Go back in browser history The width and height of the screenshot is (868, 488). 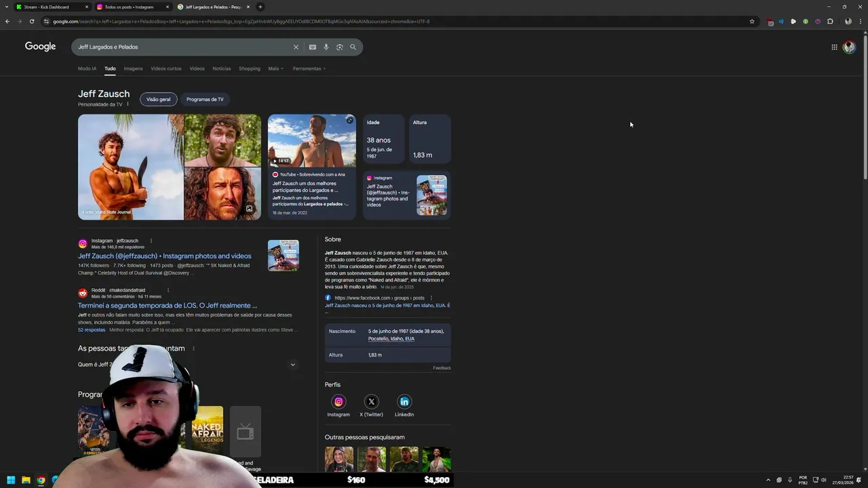coord(7,21)
